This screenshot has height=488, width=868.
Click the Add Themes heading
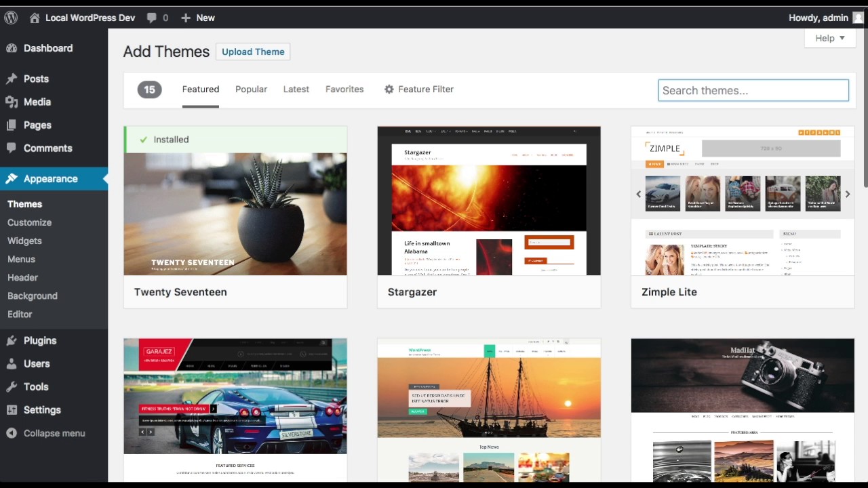(166, 52)
